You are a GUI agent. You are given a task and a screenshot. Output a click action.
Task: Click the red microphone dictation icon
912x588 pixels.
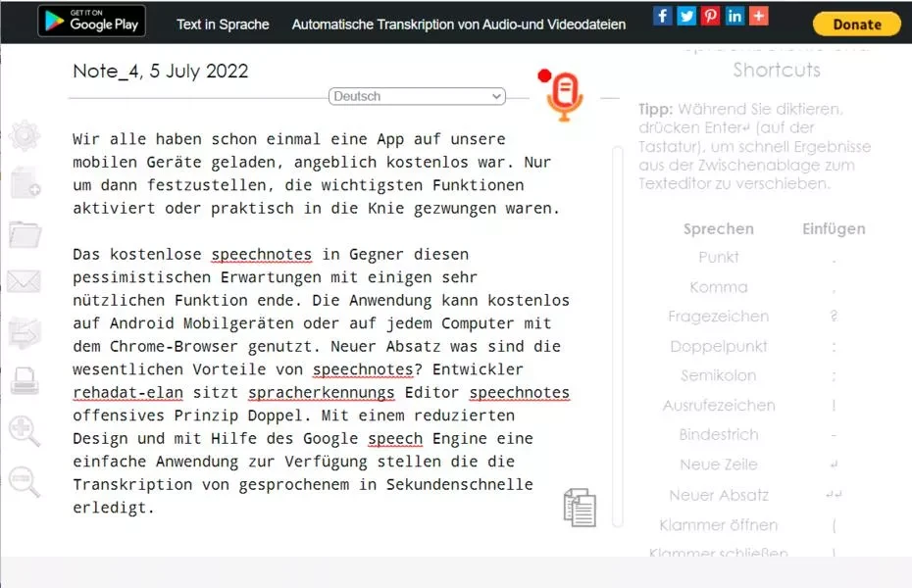coord(564,96)
